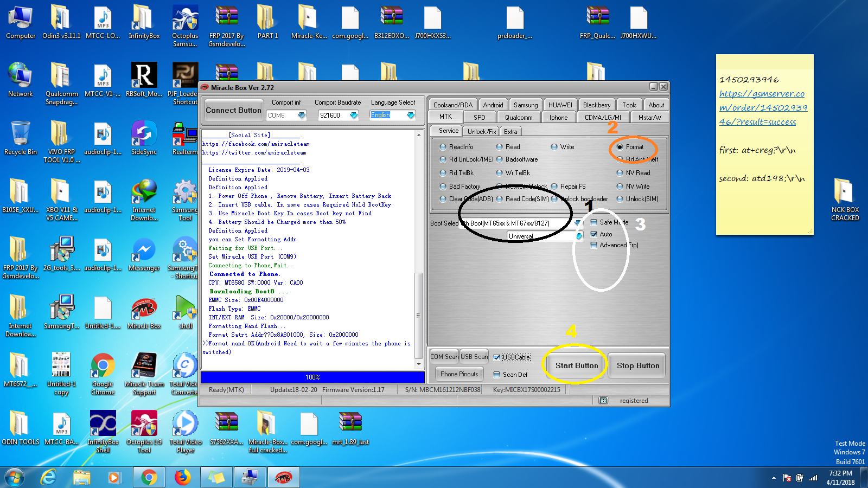Open the Total Video Player icon
This screenshot has width=868, height=488.
185,432
